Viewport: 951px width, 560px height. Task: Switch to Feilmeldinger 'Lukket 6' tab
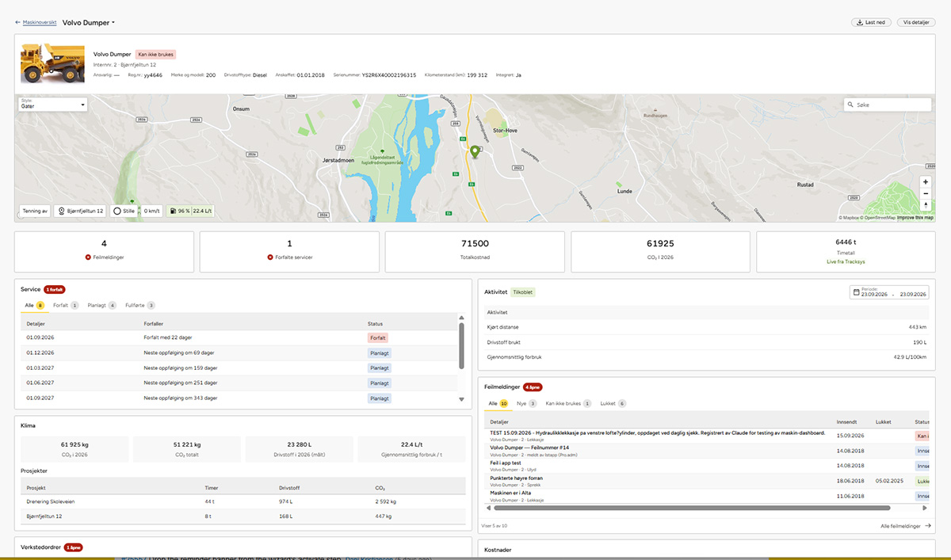(613, 403)
